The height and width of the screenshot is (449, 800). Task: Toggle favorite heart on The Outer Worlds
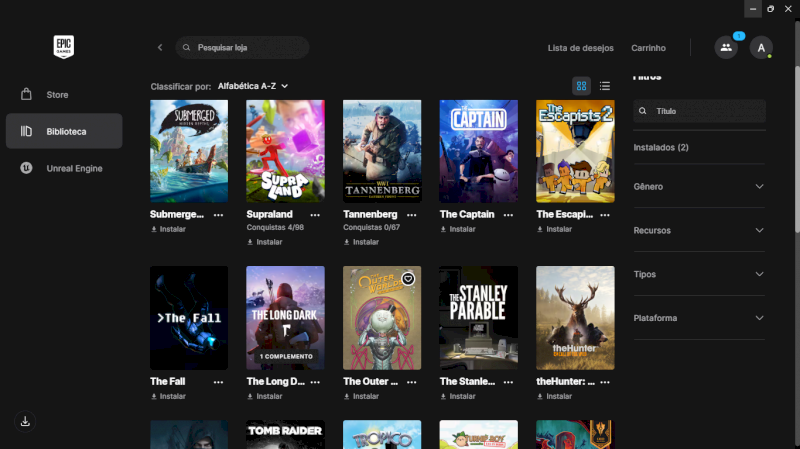coord(408,279)
